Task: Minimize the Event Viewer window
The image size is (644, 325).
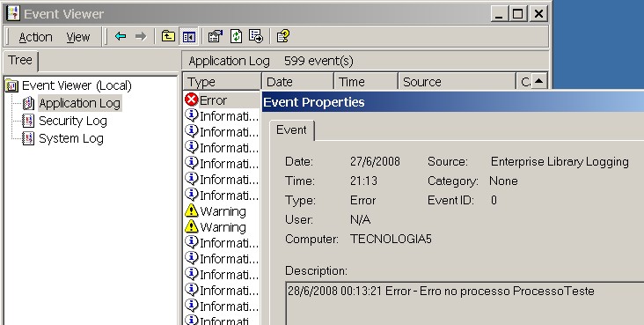Action: (x=499, y=14)
